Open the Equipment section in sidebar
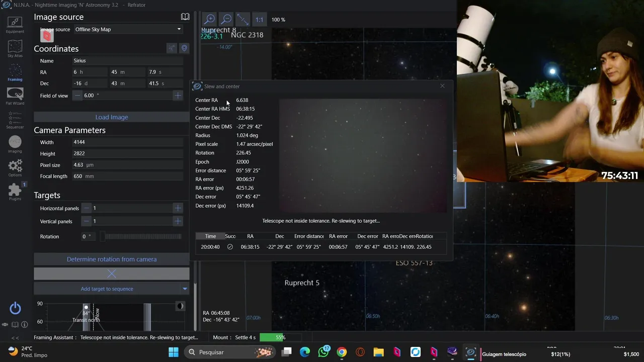 coord(15,24)
